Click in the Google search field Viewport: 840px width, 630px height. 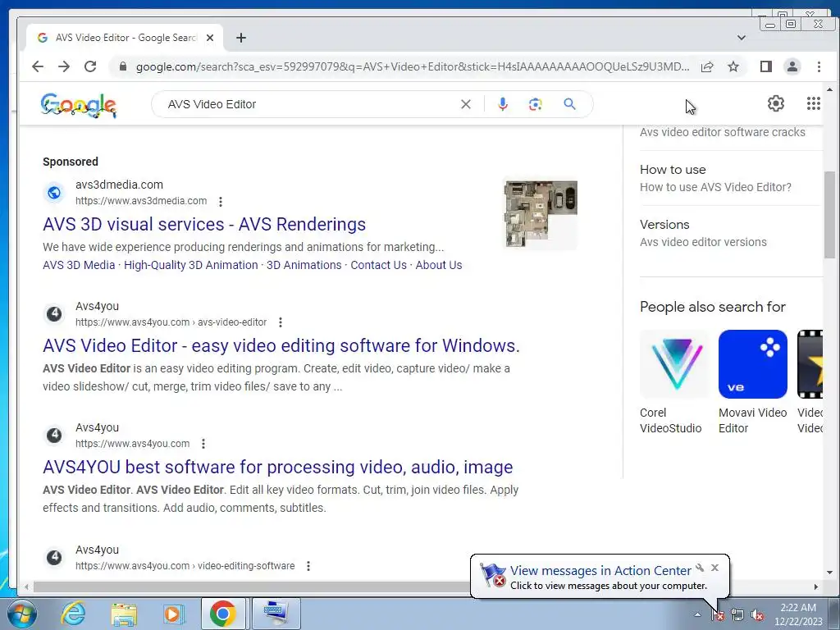point(311,104)
